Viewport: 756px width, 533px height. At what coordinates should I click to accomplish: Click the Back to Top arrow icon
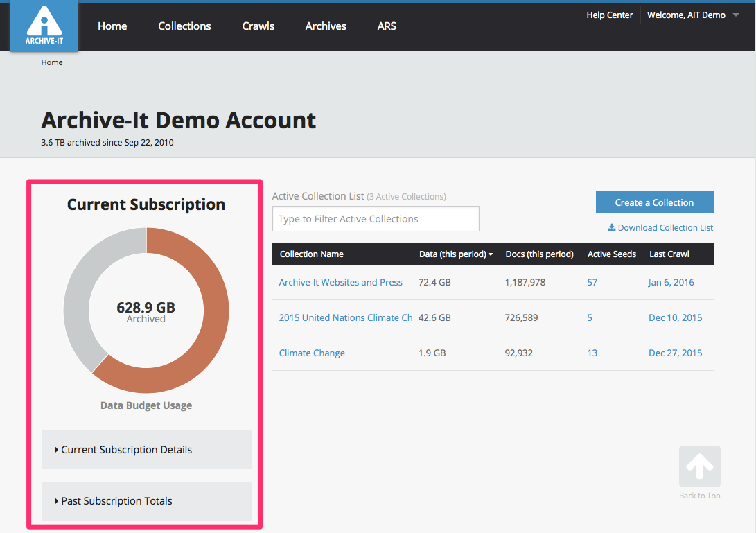pos(699,467)
